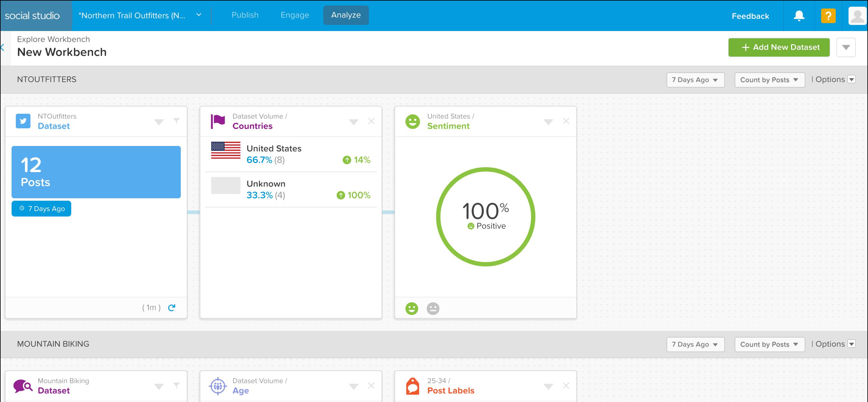
Task: Expand NTOutfitters Dataset card menu arrow
Action: 159,122
